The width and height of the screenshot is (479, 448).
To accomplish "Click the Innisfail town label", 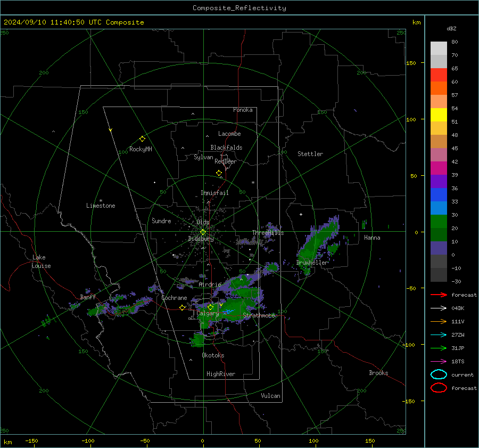I will [x=214, y=193].
